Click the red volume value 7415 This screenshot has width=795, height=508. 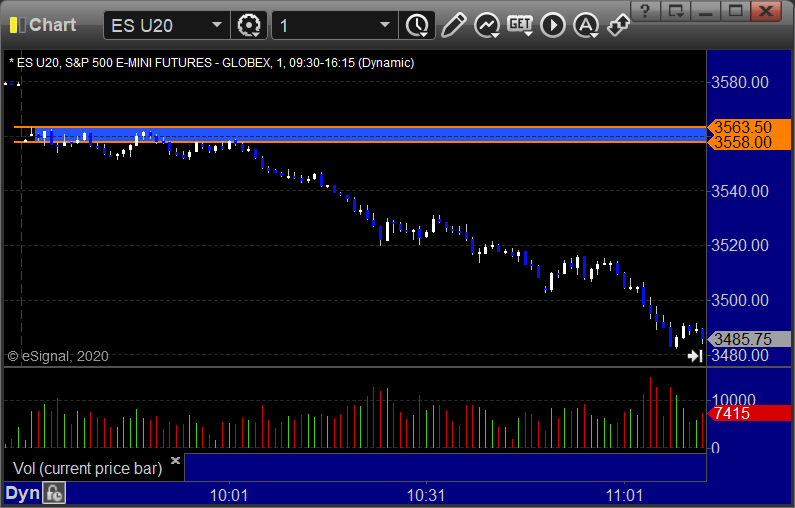tap(749, 413)
